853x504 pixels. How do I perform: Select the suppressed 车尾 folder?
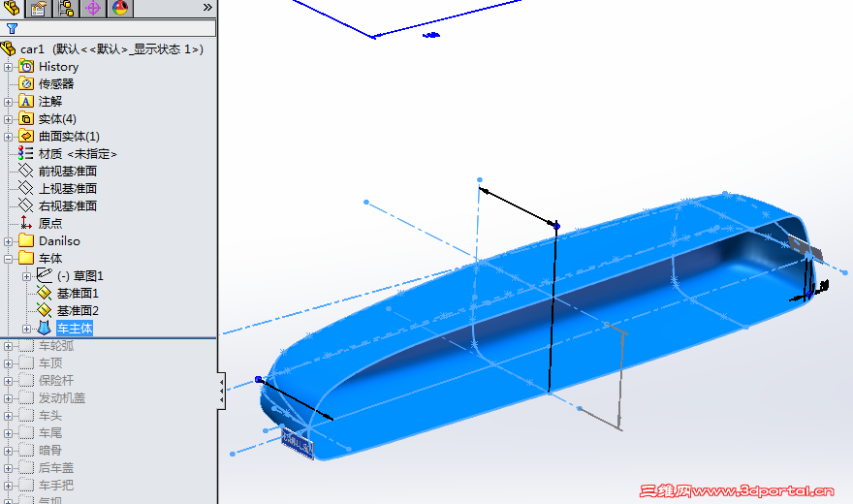(50, 433)
